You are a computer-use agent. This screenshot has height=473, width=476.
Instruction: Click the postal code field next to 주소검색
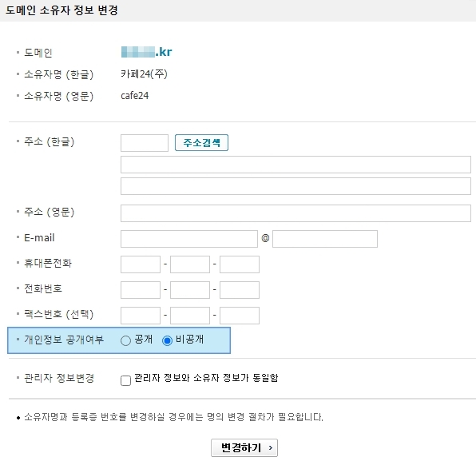pos(145,143)
